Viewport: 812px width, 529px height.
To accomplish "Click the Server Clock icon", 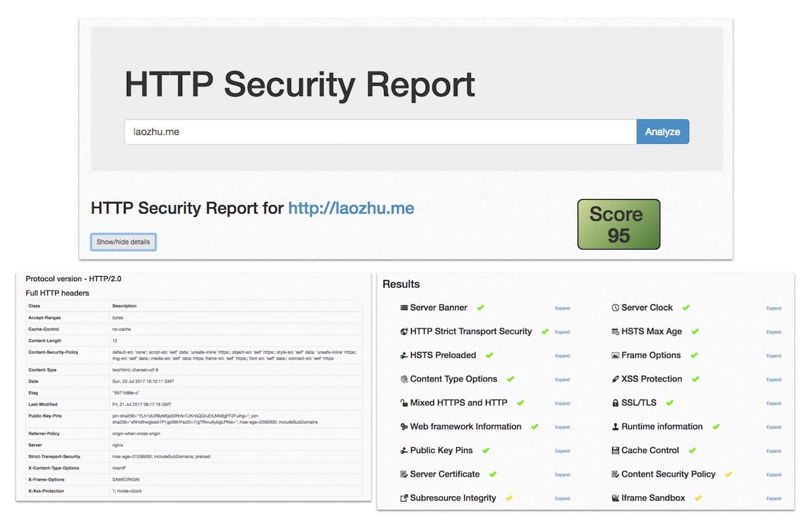I will [615, 308].
